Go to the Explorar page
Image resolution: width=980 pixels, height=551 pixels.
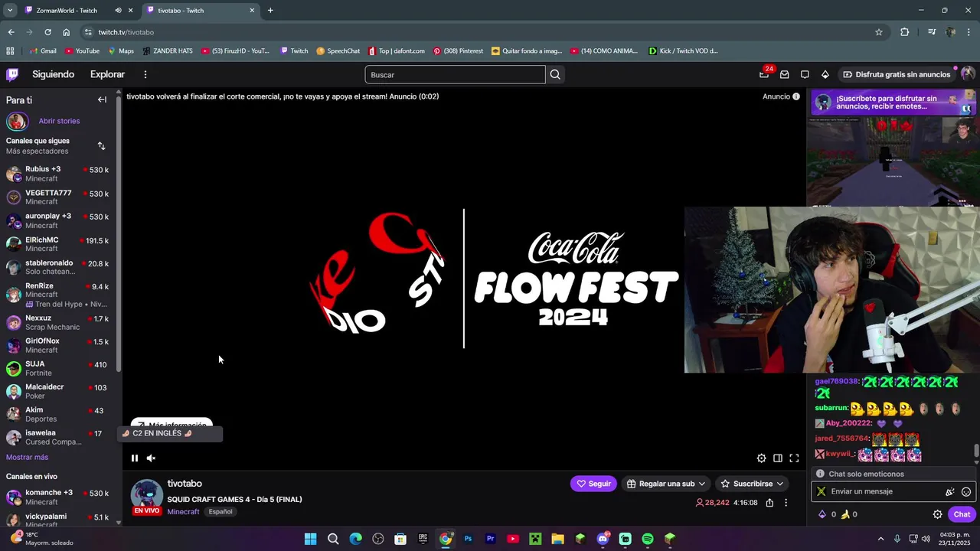107,74
